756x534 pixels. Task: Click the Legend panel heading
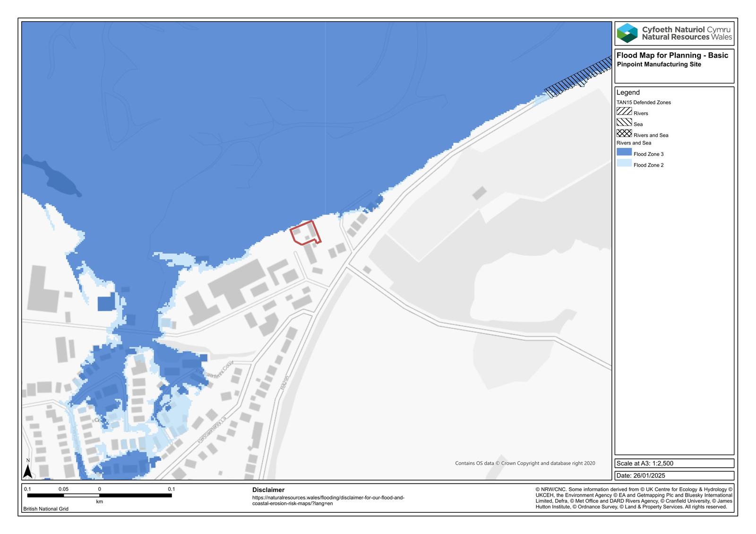[x=628, y=93]
